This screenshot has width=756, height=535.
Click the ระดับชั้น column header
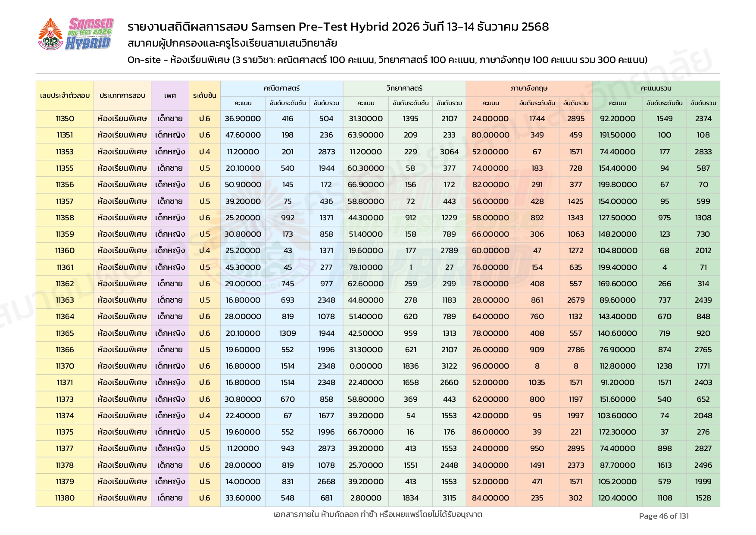204,96
